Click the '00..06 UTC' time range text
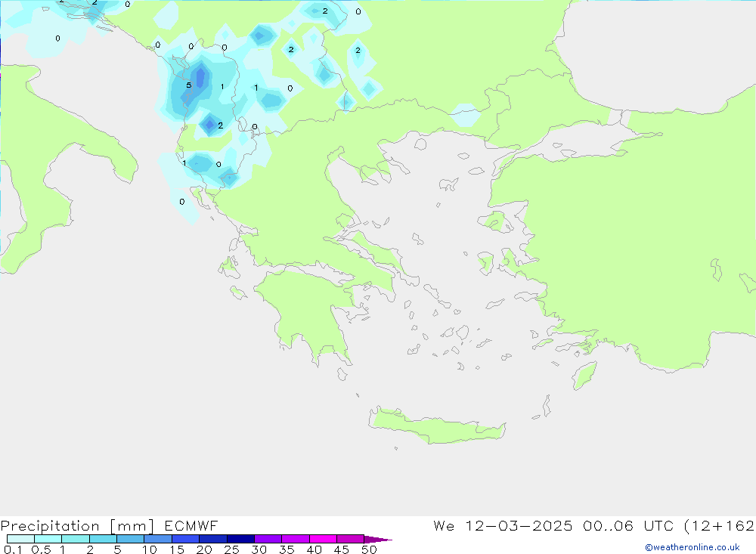The height and width of the screenshot is (554, 756). [x=629, y=526]
